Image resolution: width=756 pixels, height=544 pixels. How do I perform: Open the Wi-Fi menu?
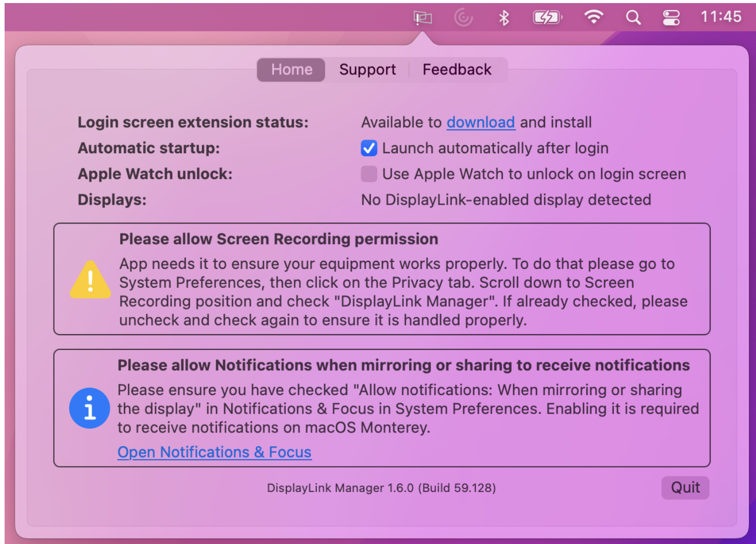(593, 17)
